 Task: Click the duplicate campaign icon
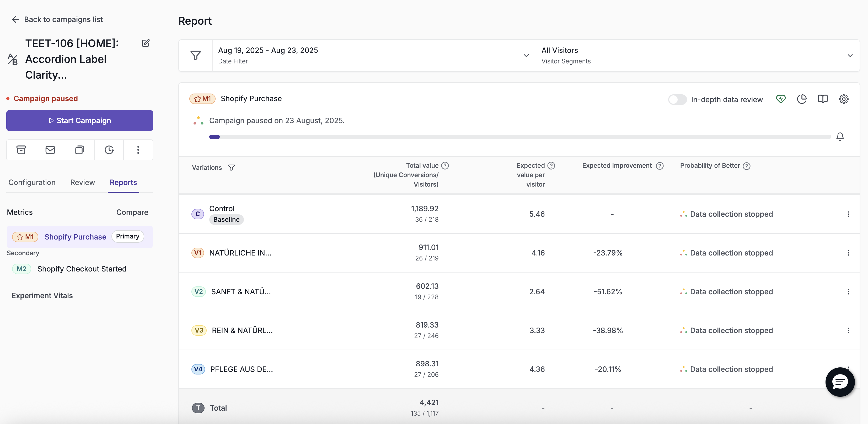79,150
